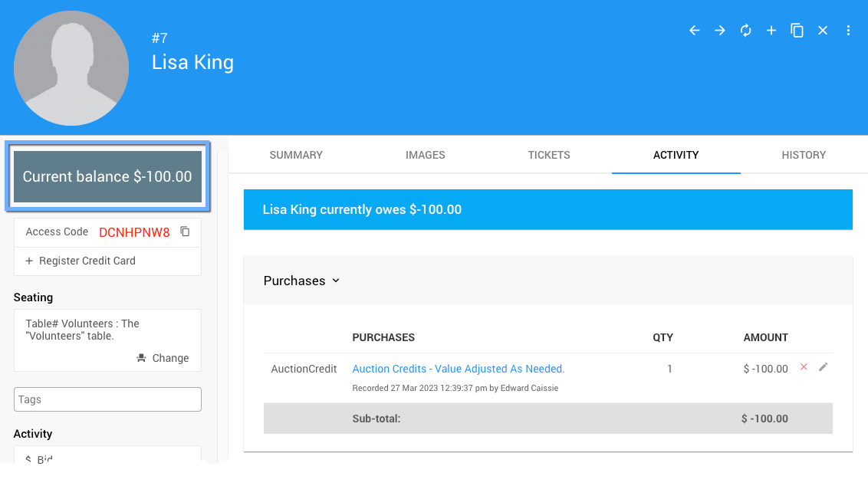Click into the Tags input field
The image size is (868, 486).
click(107, 399)
